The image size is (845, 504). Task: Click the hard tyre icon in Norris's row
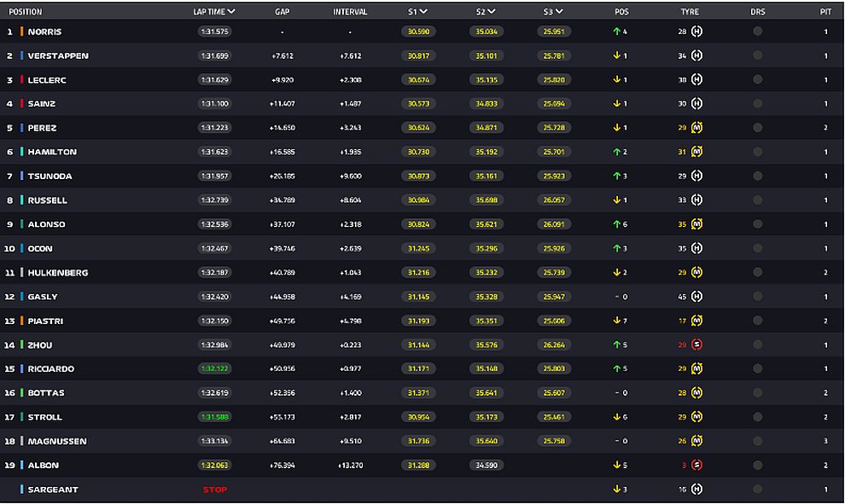coord(696,32)
